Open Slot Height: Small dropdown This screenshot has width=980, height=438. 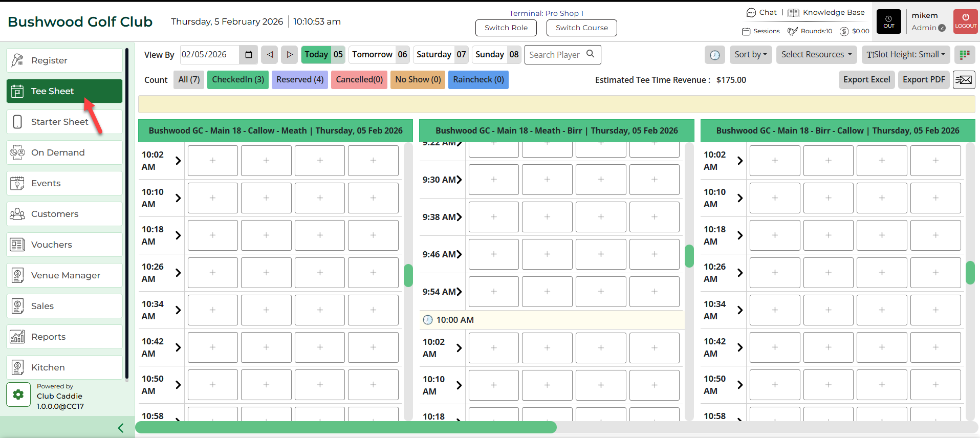point(905,55)
